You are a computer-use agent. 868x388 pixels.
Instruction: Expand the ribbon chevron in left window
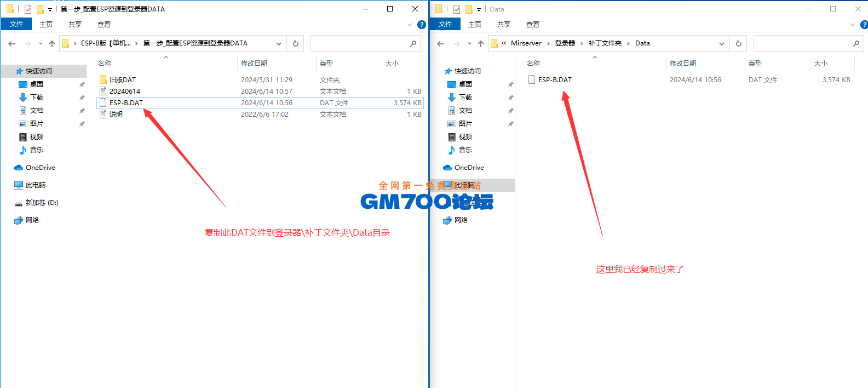click(x=410, y=25)
